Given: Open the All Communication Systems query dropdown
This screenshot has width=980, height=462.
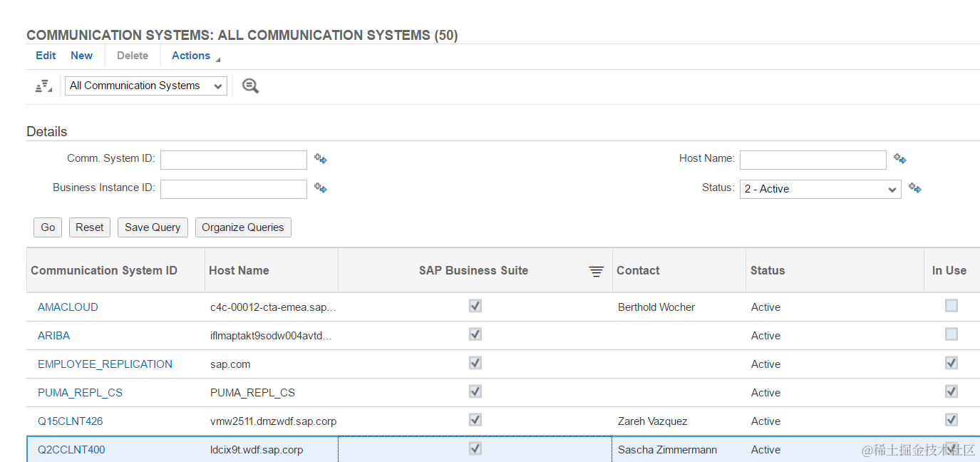Looking at the screenshot, I should coord(146,86).
